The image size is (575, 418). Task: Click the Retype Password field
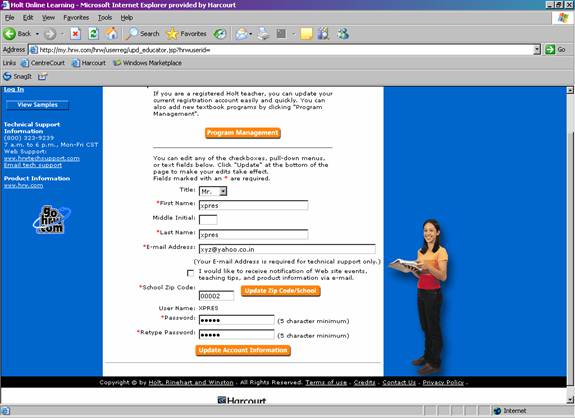[237, 334]
